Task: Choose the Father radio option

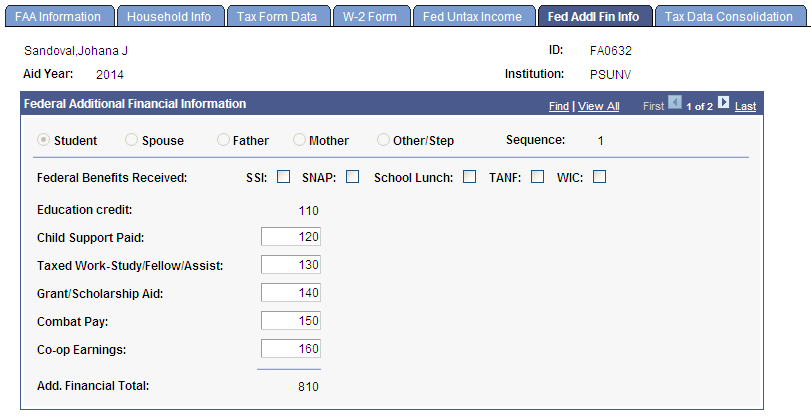Action: point(224,141)
